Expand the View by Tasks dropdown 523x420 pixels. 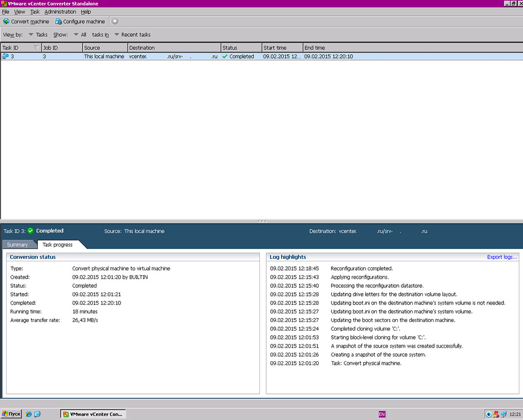(x=38, y=35)
